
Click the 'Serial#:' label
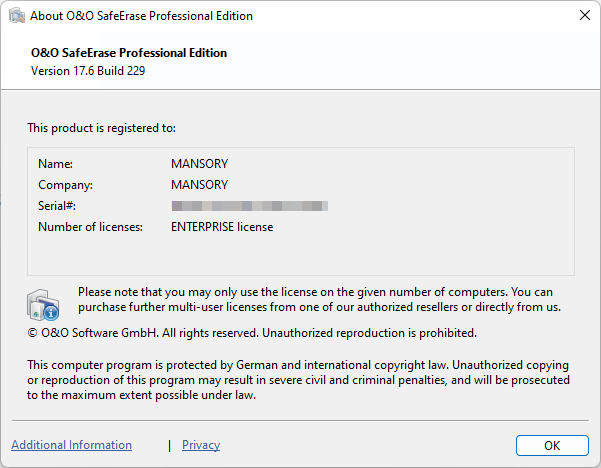click(x=57, y=206)
